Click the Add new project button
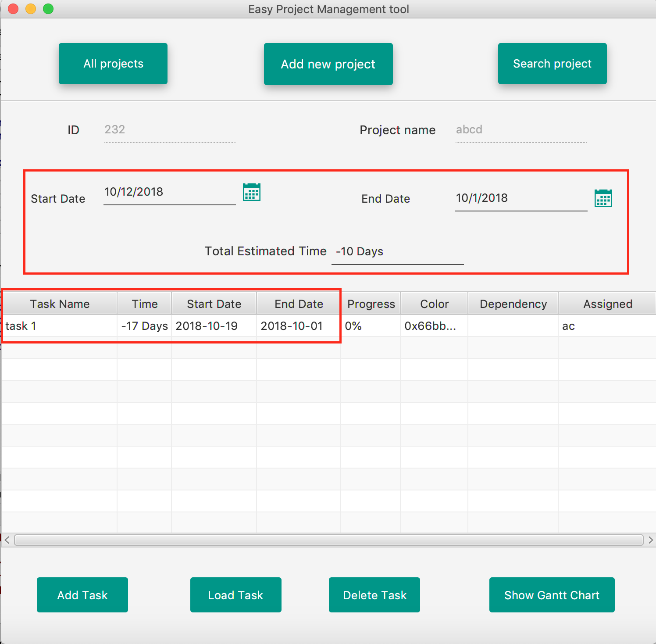The image size is (656, 644). [x=328, y=64]
